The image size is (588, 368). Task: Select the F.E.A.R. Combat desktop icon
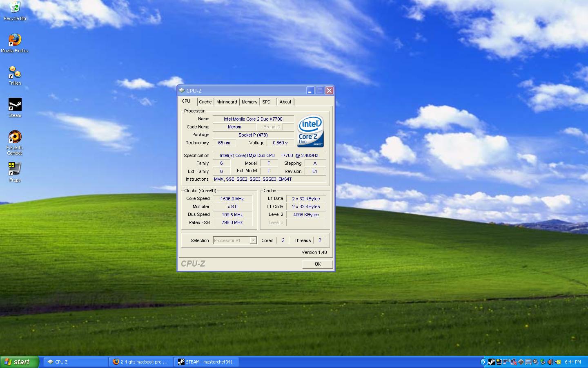[15, 142]
